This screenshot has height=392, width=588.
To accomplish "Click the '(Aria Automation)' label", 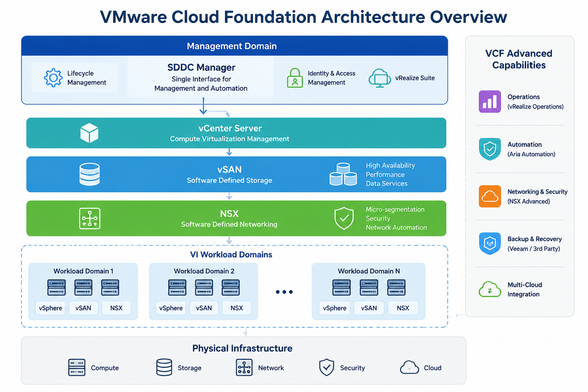I will click(531, 154).
